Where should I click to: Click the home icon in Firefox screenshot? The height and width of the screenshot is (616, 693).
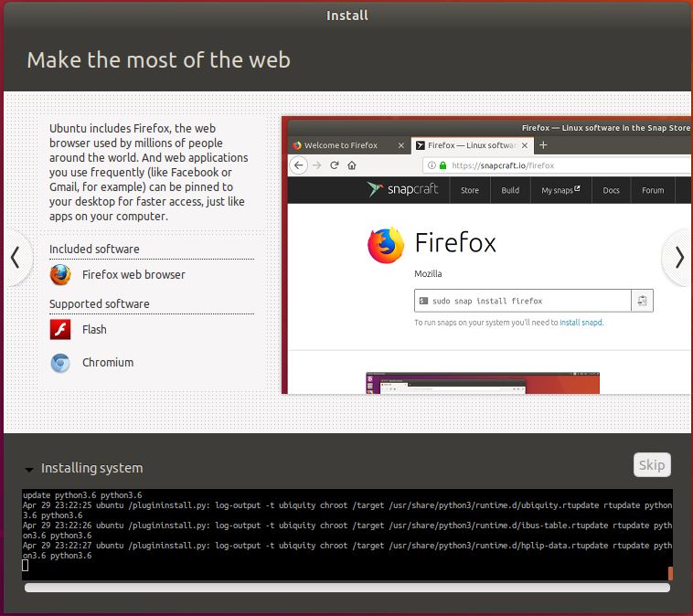(x=352, y=165)
